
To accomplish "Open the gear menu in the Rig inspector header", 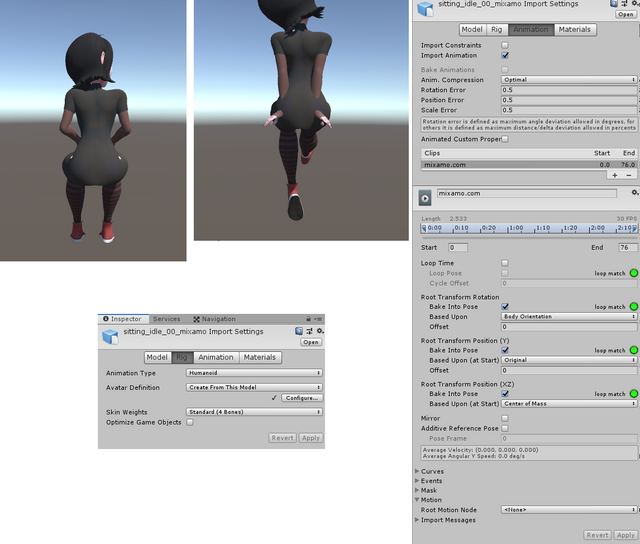I will pyautogui.click(x=320, y=331).
